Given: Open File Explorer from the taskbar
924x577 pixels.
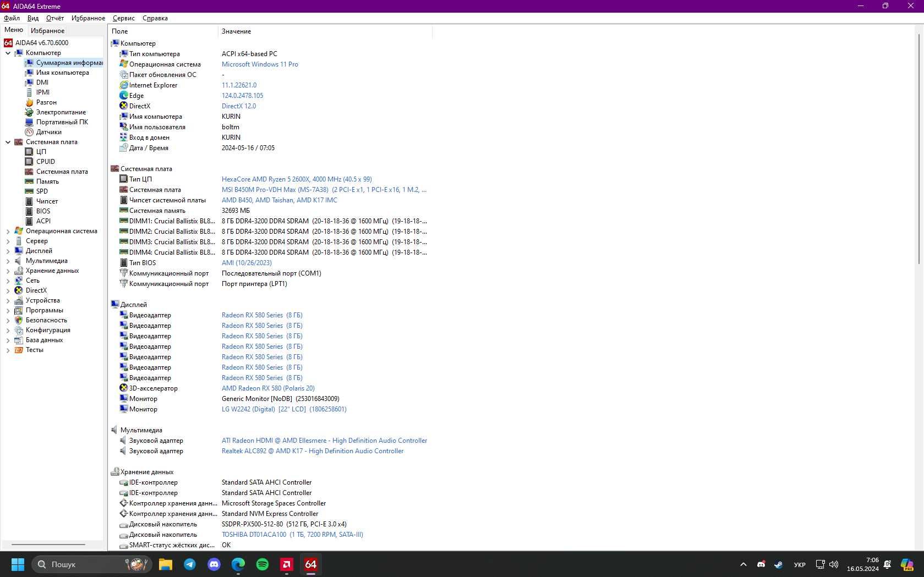Looking at the screenshot, I should 166,564.
